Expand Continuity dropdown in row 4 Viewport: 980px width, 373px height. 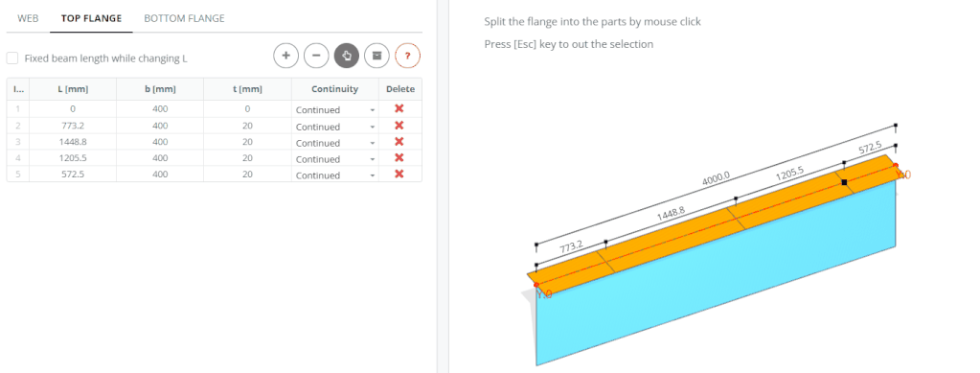click(335, 159)
